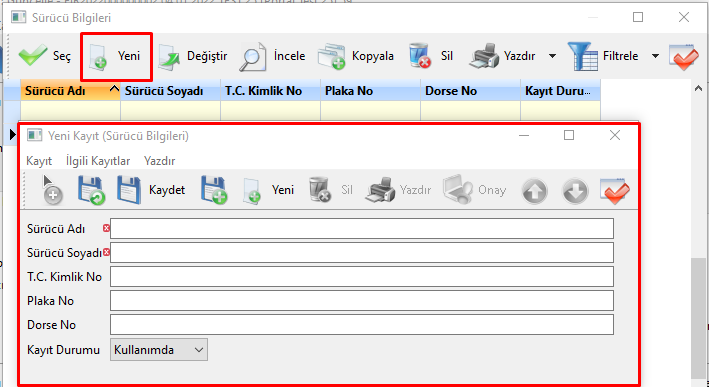Viewport: 709px width, 387px height.
Task: Click the calendar checkmark icon in the list toolbar
Action: (x=683, y=57)
